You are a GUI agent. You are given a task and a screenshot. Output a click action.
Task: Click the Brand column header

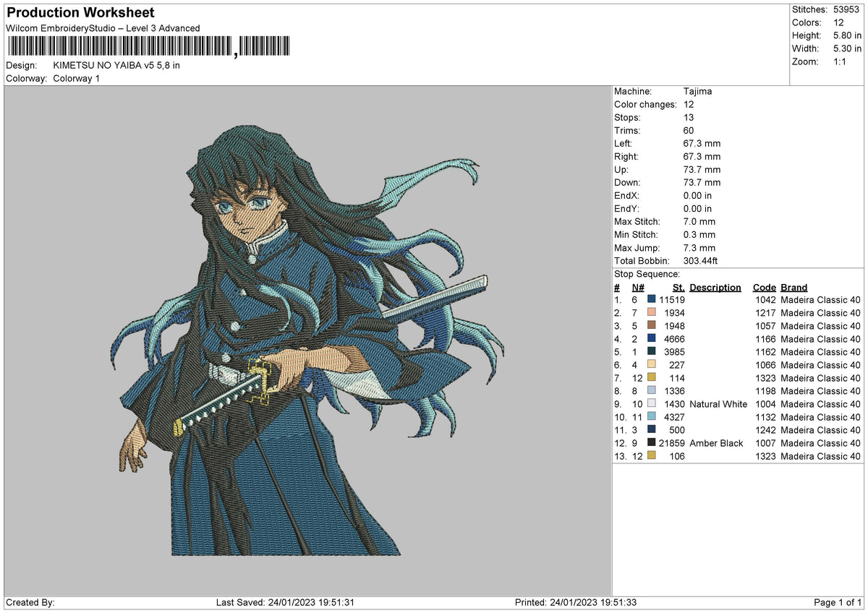tap(794, 287)
